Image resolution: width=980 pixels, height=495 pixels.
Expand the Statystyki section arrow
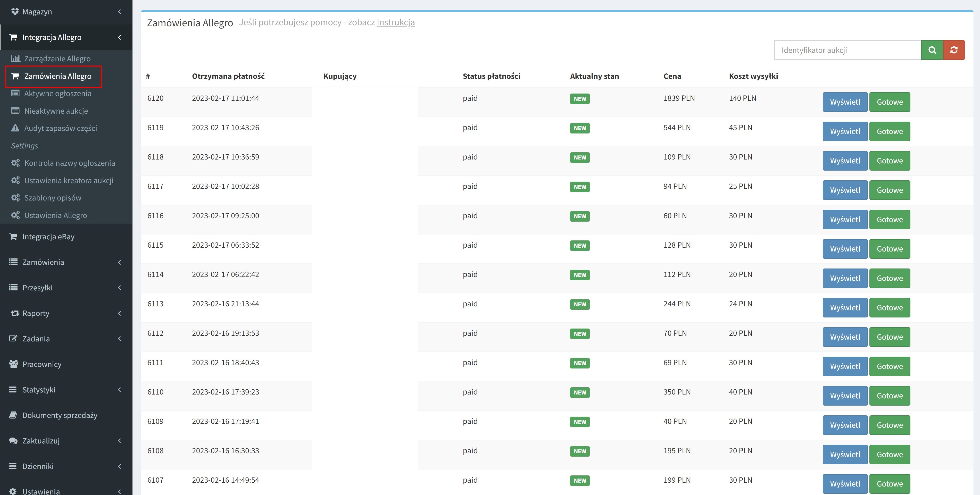coord(119,389)
